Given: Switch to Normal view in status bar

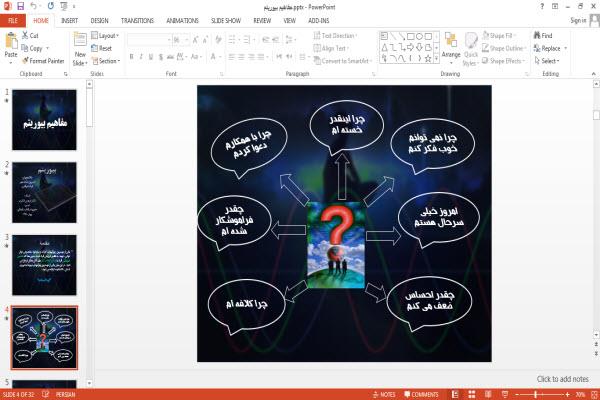Looking at the screenshot, I should (x=455, y=394).
